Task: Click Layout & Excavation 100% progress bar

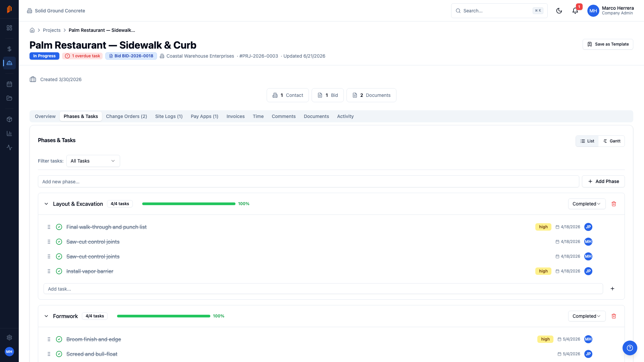Action: click(189, 204)
